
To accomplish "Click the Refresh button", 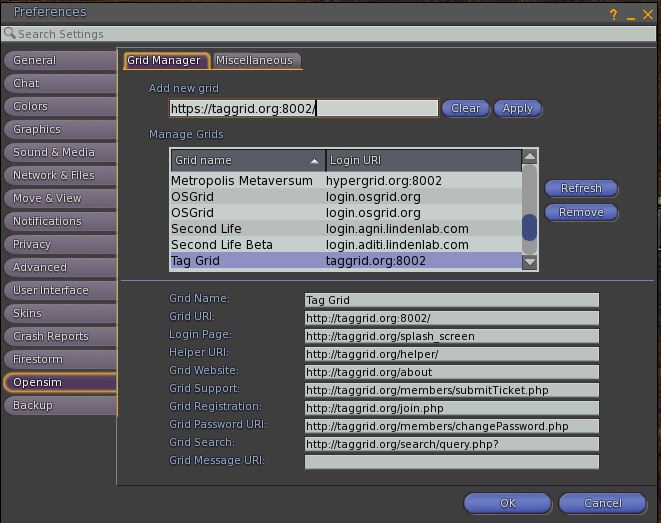I will pos(581,188).
